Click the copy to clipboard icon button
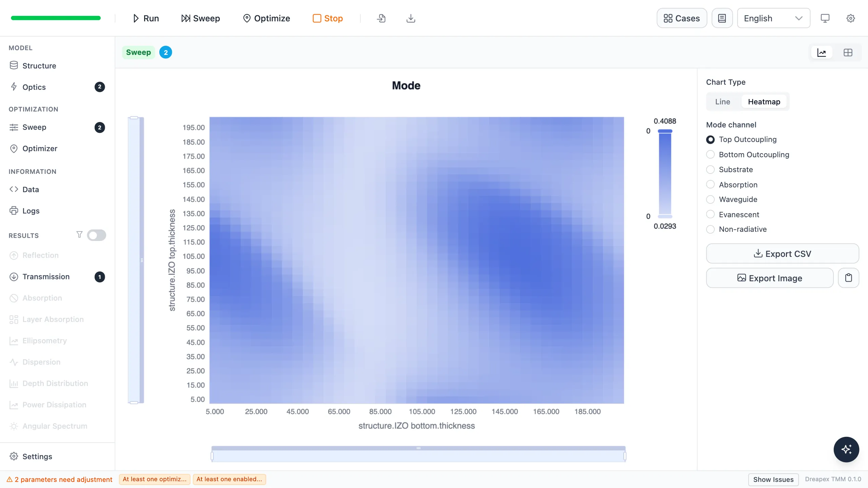 point(848,278)
